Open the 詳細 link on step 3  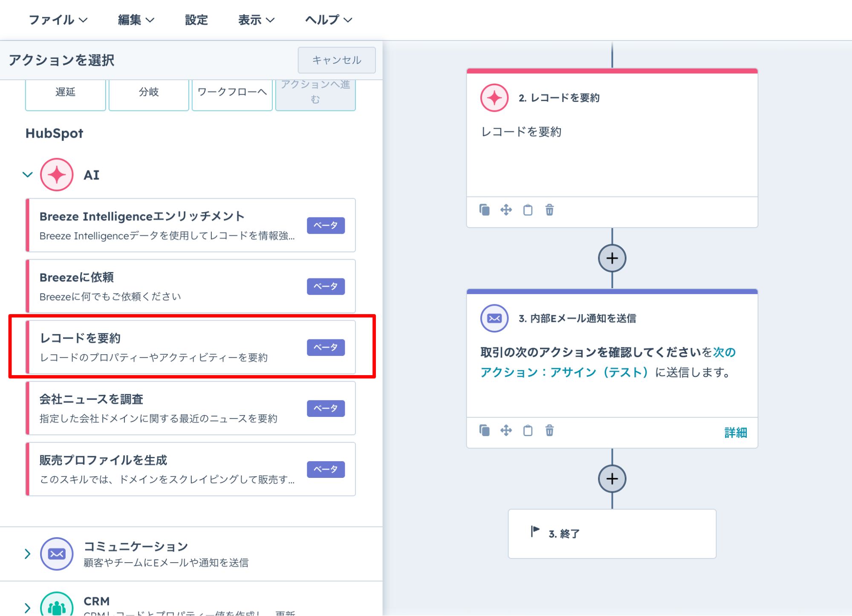736,433
